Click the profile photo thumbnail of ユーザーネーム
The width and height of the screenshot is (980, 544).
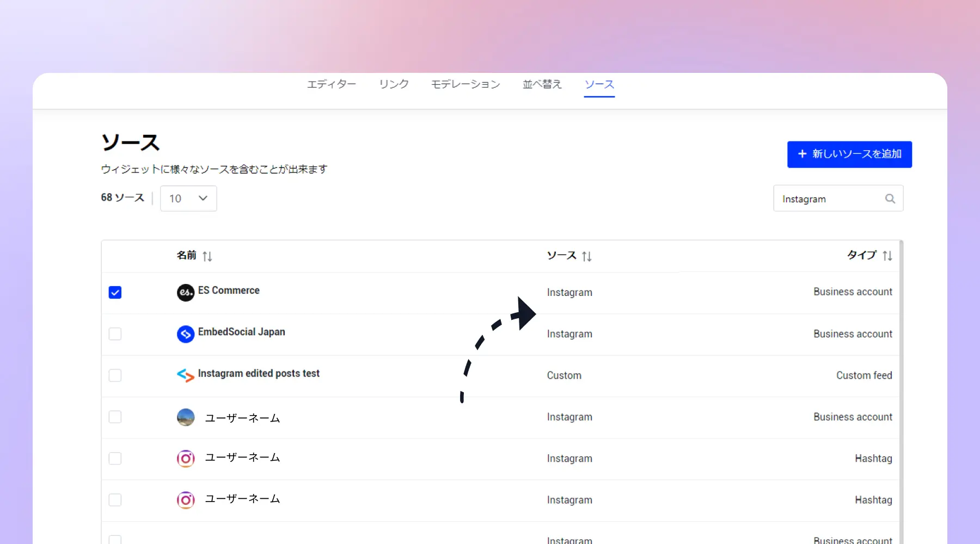tap(186, 417)
